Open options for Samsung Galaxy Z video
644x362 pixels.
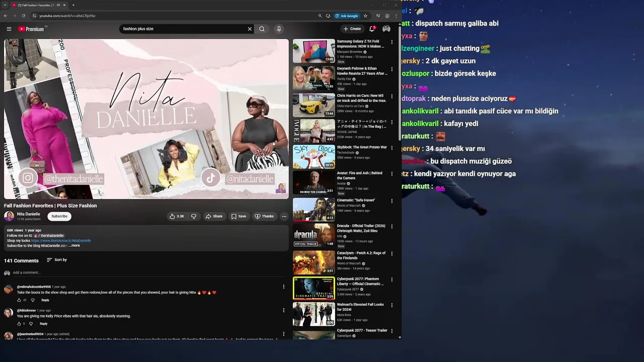tap(392, 42)
